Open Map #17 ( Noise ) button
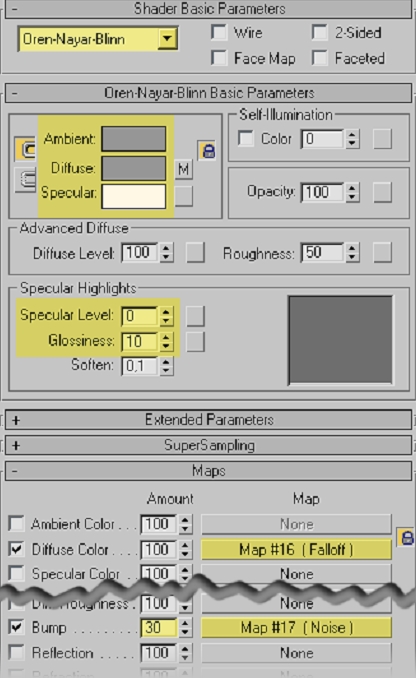The height and width of the screenshot is (678, 416). click(x=297, y=627)
